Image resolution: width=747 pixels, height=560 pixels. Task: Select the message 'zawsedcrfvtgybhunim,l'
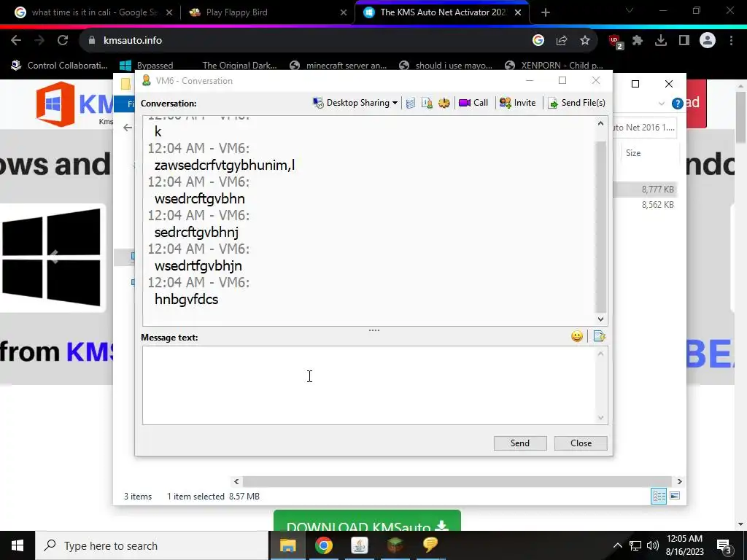click(x=225, y=166)
